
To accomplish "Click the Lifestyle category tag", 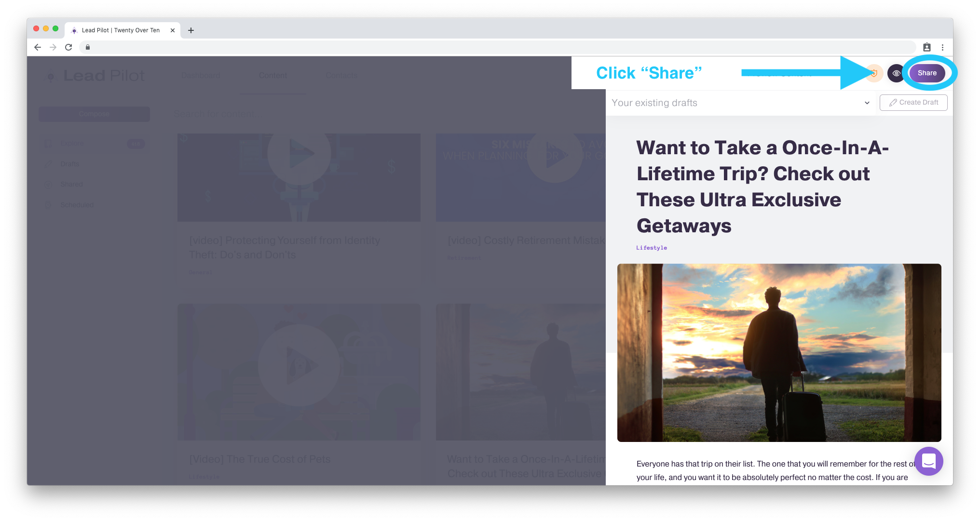I will [x=652, y=248].
